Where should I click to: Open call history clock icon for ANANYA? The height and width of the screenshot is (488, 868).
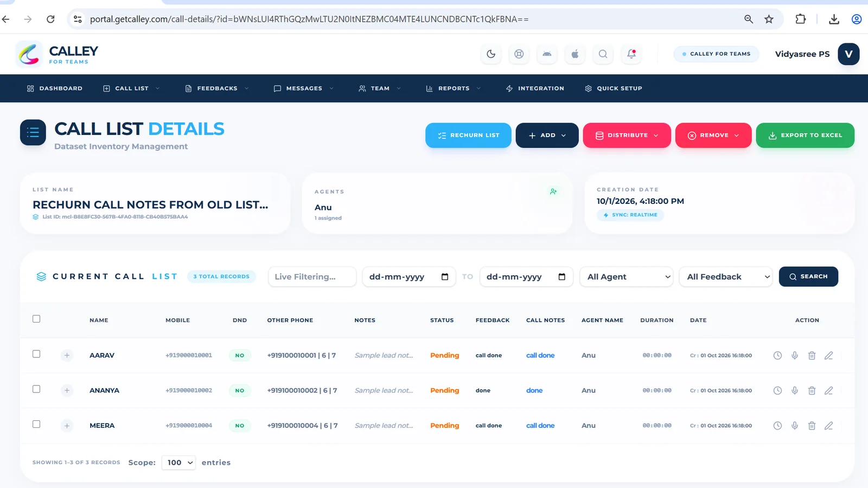(x=777, y=390)
